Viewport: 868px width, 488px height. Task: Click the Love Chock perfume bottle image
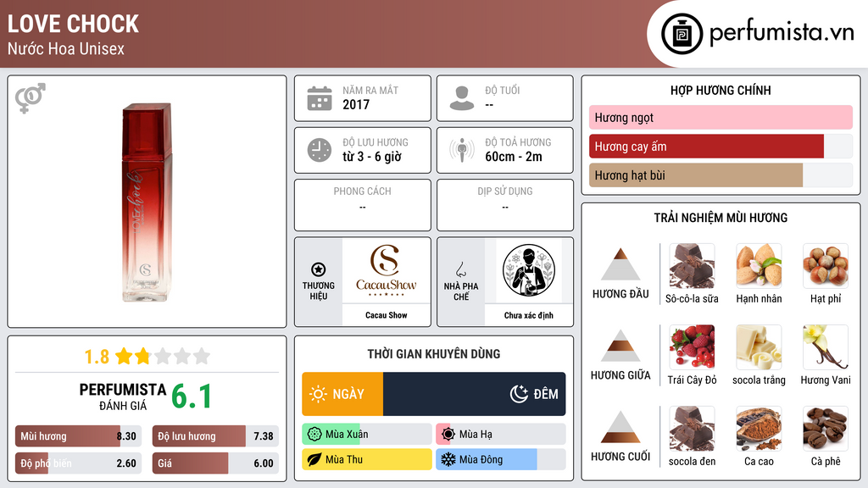point(146,202)
